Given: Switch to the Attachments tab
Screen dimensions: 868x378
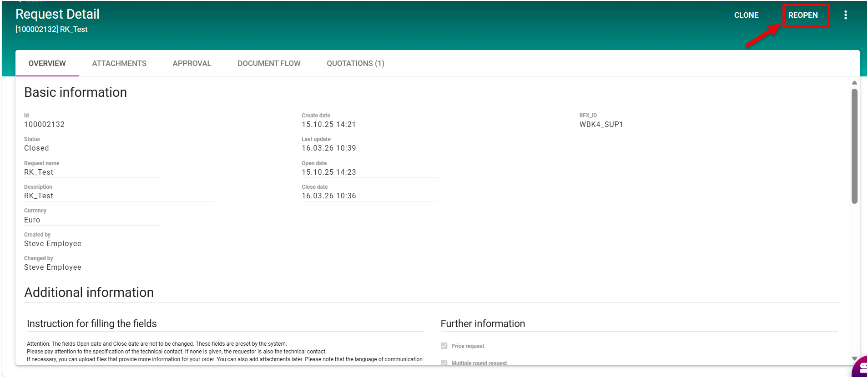Looking at the screenshot, I should click(119, 64).
